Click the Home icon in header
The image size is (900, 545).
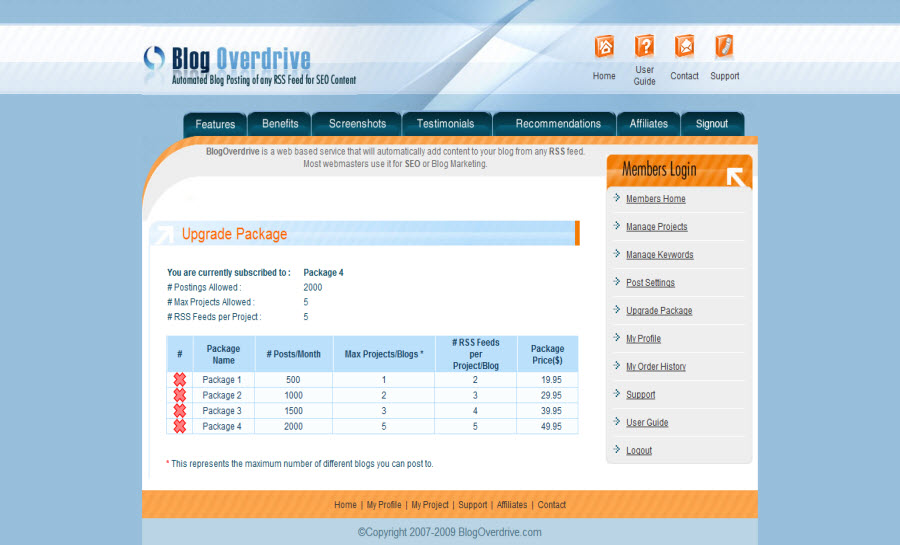[604, 46]
